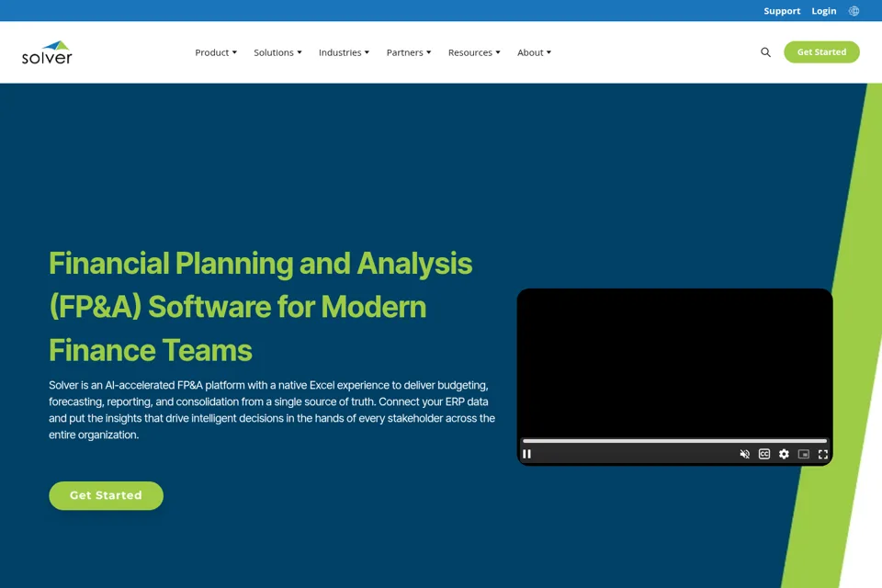Click the video progress bar
Screen dimensions: 882x588
(x=674, y=441)
